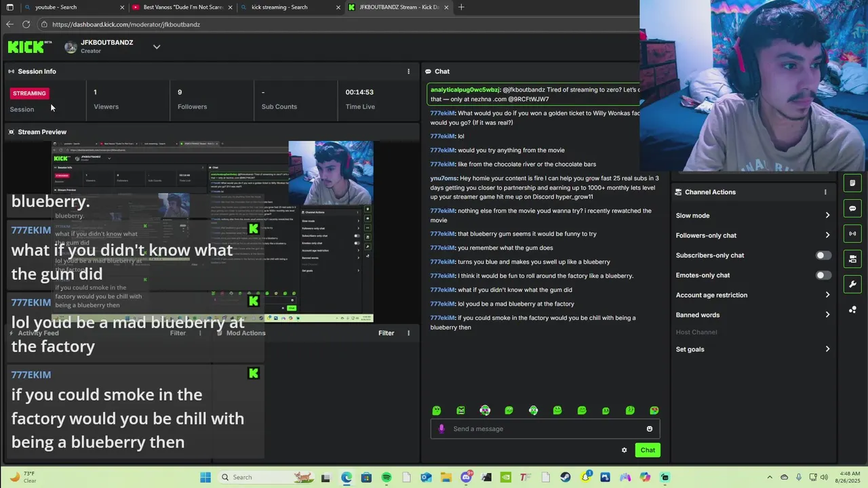Click the broadcast signal icon in right sidebar
Viewport: 868px width, 488px height.
click(852, 234)
